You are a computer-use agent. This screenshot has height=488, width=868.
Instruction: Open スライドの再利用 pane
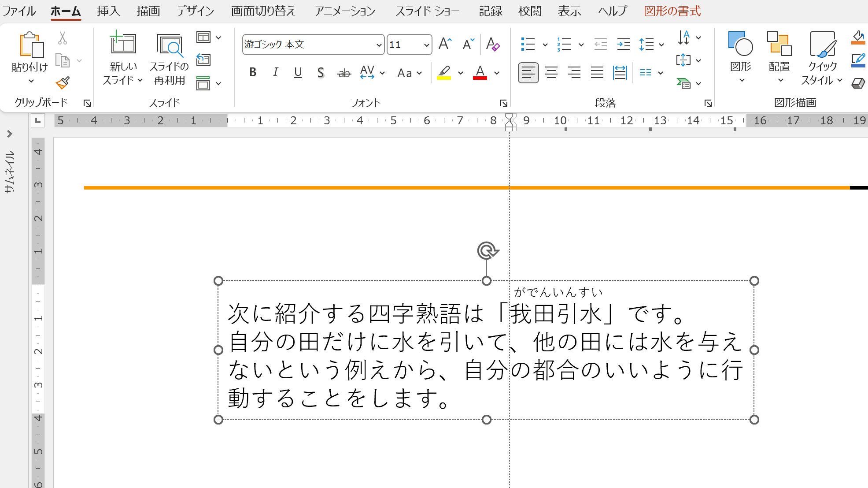pyautogui.click(x=169, y=57)
